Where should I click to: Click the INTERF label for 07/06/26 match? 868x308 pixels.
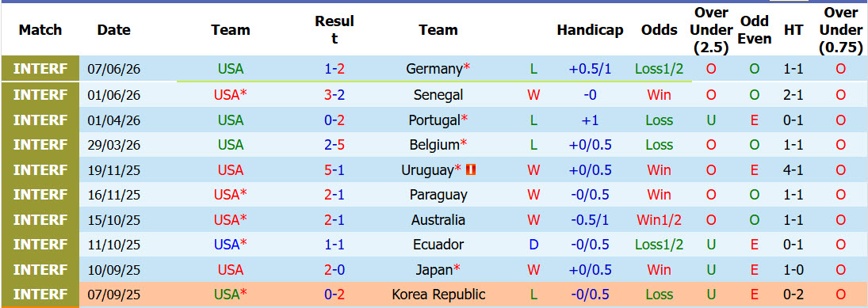[40, 69]
